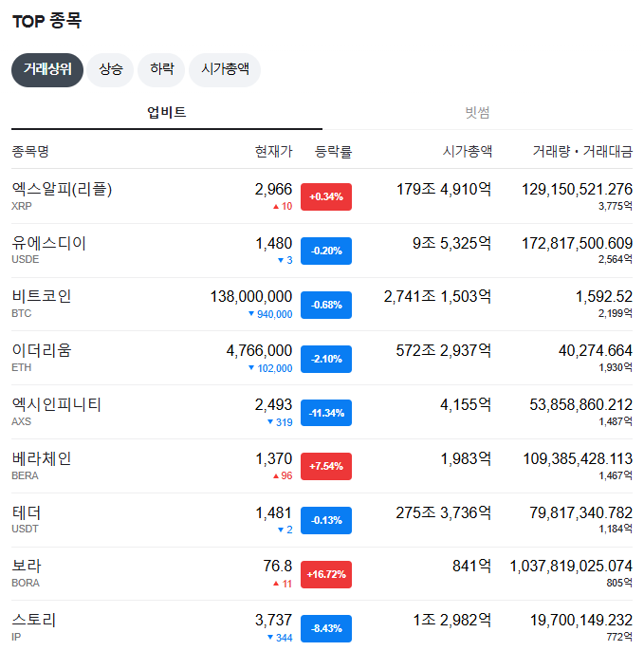The height and width of the screenshot is (651, 644).
Task: Click the BERA ticker symbol
Action: pos(25,475)
